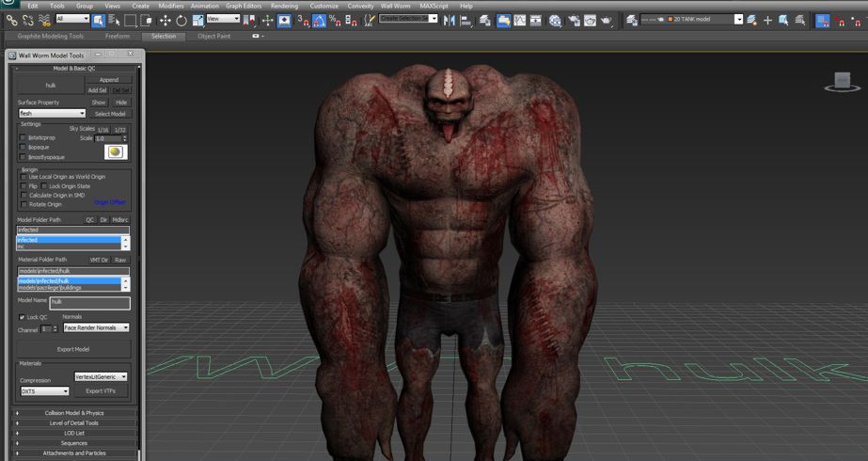Select the Rotate tool
This screenshot has width=868, height=461.
pos(181,21)
